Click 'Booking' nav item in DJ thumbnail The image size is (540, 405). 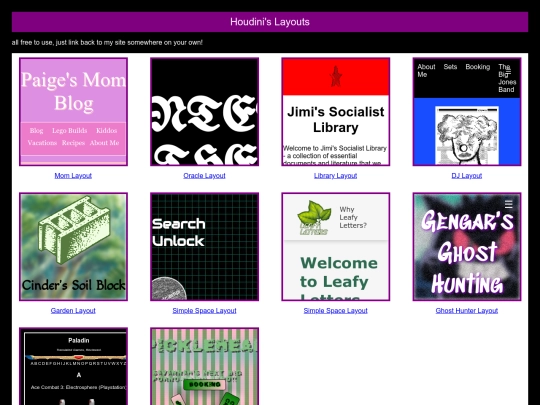(478, 67)
